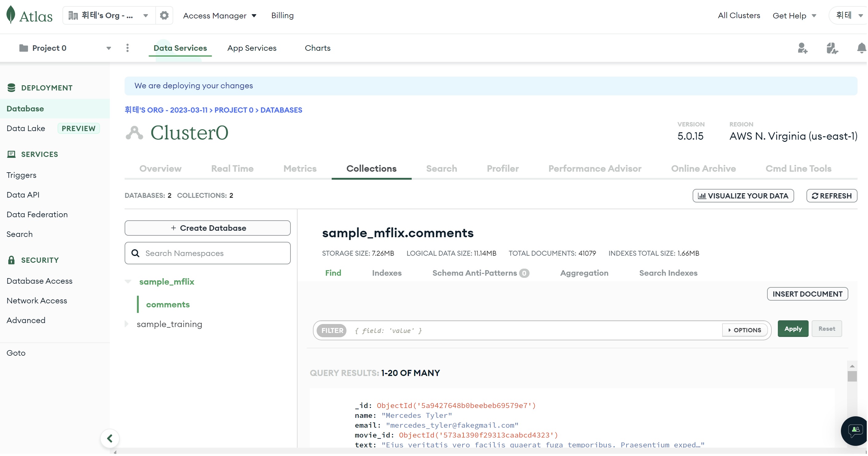Image resolution: width=868 pixels, height=456 pixels.
Task: Click the results vertical scrollbar thumb
Action: (852, 376)
